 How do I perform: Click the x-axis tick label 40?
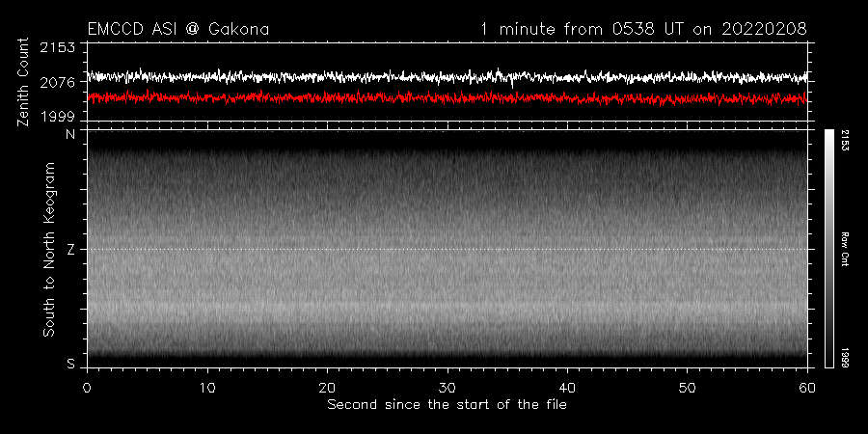tap(567, 388)
